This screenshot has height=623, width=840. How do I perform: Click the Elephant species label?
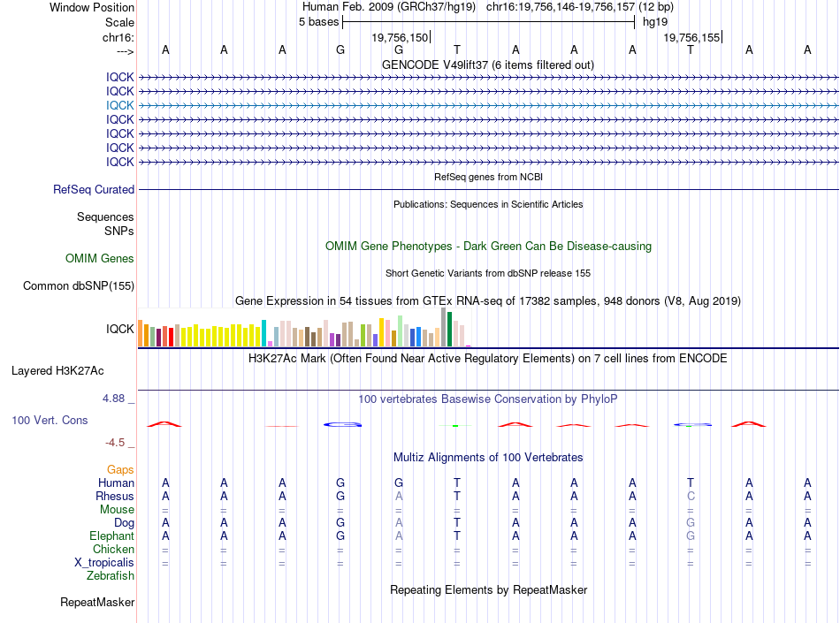[111, 536]
